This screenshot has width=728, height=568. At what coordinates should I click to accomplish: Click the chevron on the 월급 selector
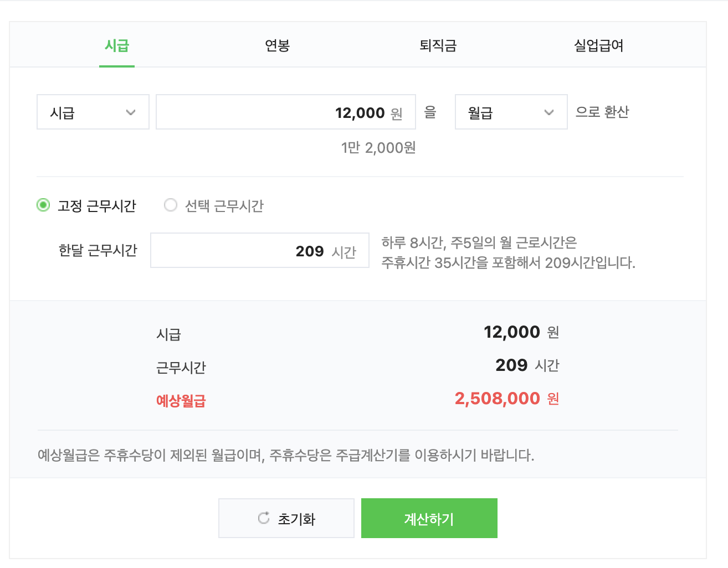click(x=550, y=112)
